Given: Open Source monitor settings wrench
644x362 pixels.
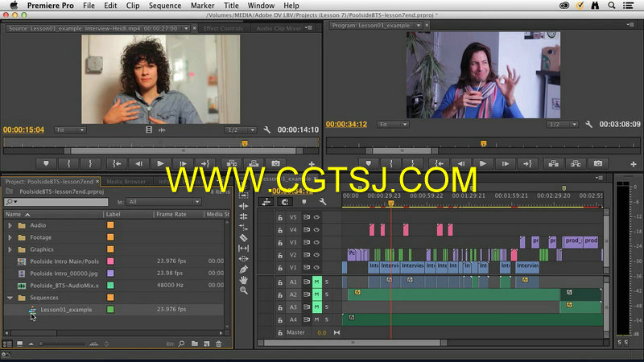Looking at the screenshot, I should point(267,130).
